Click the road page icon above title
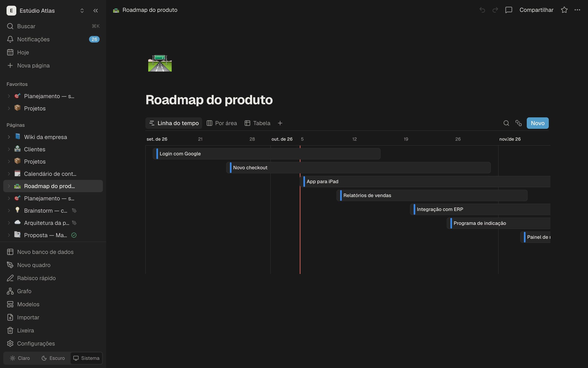Screen dimensions: 588x368 tap(160, 64)
